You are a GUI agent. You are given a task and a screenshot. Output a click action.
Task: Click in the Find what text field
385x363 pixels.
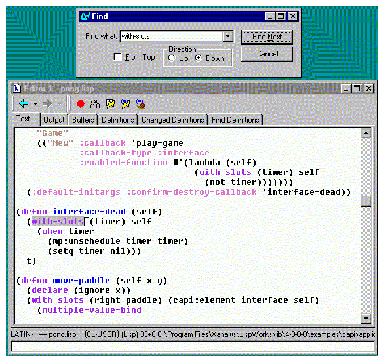pos(171,36)
